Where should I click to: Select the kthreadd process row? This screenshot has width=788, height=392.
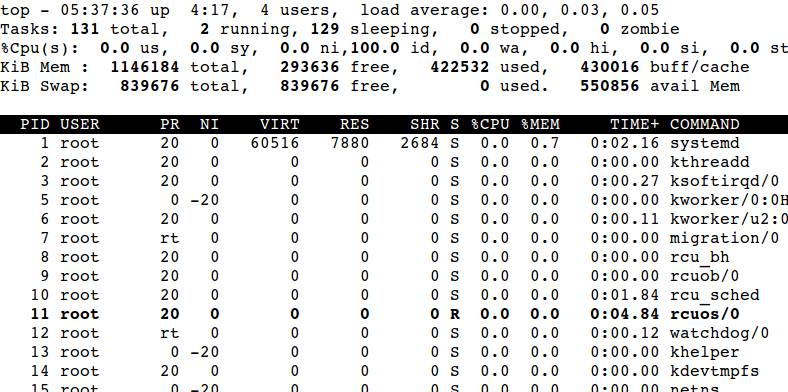click(x=394, y=162)
